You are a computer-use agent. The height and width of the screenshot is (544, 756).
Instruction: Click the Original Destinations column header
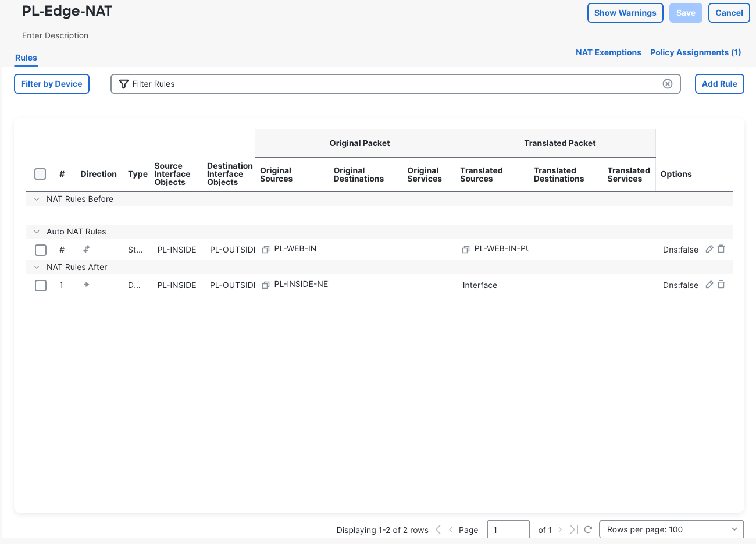[359, 175]
